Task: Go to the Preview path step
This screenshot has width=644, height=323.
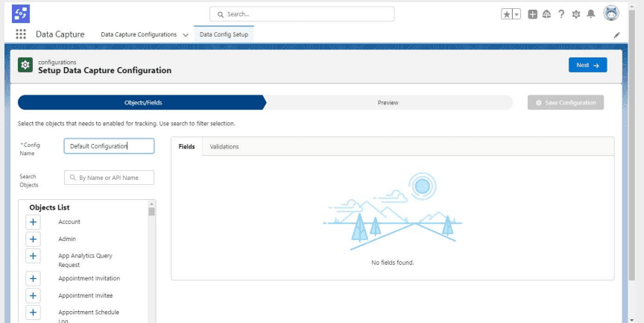Action: point(388,103)
